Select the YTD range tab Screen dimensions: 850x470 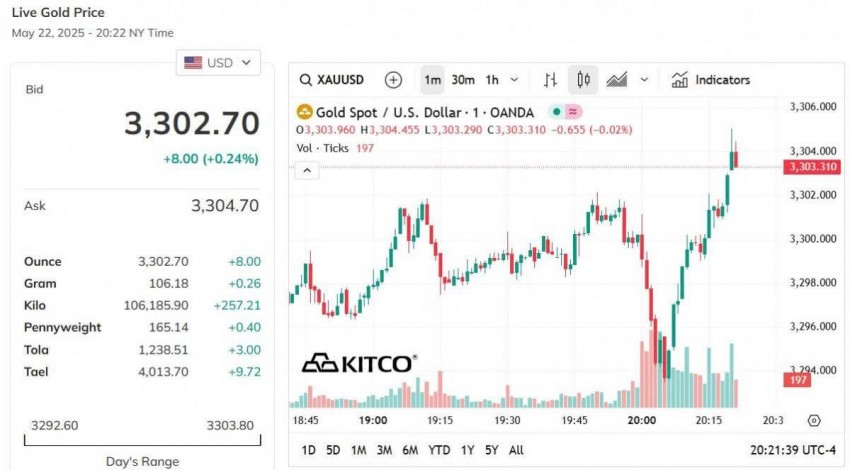point(439,450)
